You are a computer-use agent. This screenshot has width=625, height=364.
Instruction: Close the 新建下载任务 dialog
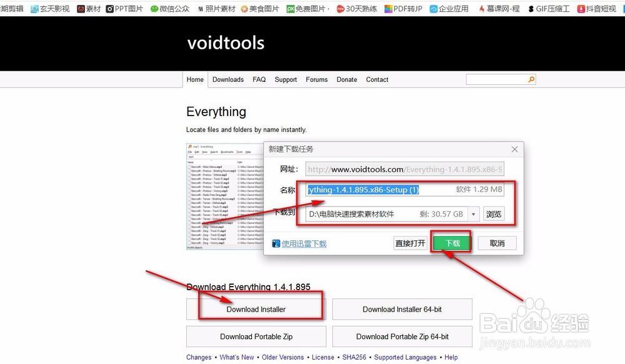pyautogui.click(x=514, y=149)
